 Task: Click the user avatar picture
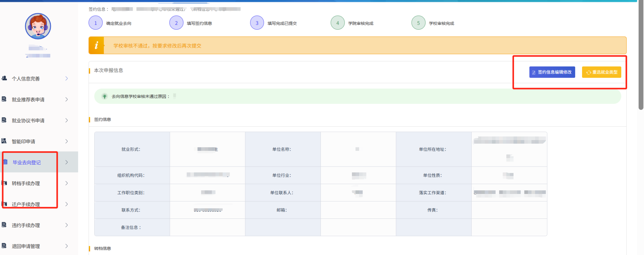pyautogui.click(x=38, y=26)
